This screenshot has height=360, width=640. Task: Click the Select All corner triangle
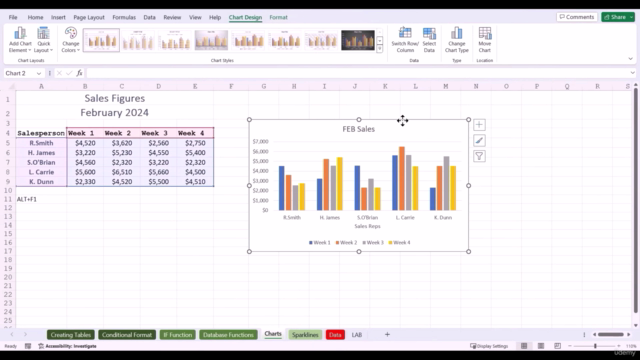[x=12, y=86]
